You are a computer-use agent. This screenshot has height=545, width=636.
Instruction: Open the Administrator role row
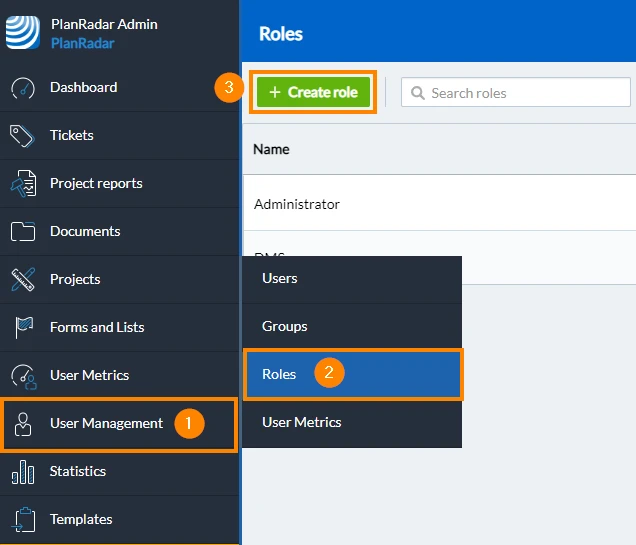pos(439,204)
